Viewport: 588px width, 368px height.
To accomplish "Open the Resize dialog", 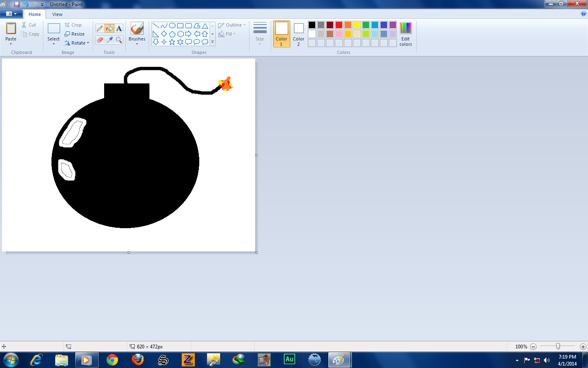I will [74, 34].
